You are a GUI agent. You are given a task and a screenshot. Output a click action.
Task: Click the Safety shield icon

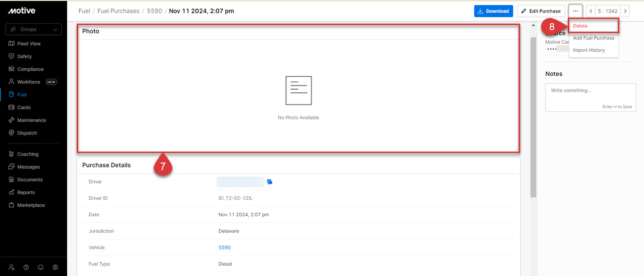[x=12, y=57]
